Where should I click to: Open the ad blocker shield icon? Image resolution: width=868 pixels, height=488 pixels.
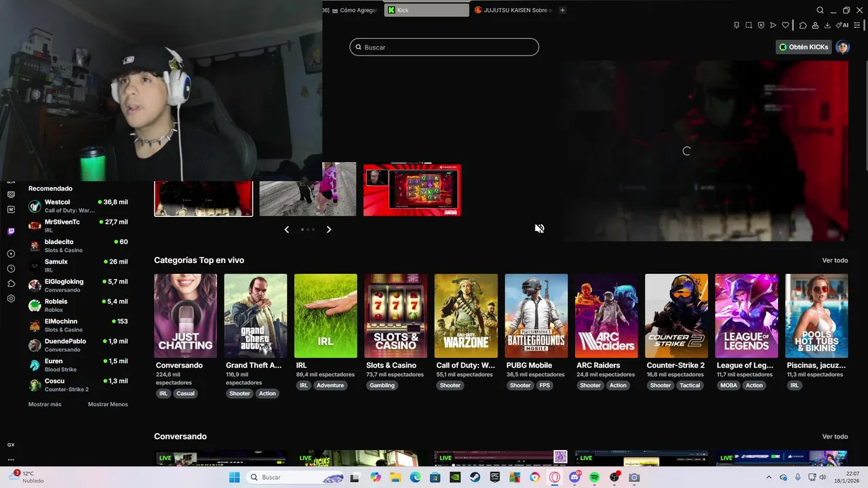tap(761, 25)
